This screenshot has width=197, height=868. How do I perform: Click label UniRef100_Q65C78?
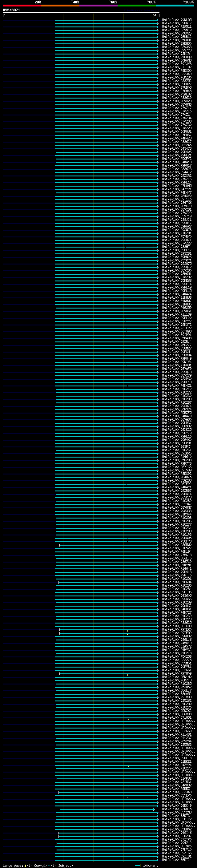pyautogui.click(x=176, y=497)
